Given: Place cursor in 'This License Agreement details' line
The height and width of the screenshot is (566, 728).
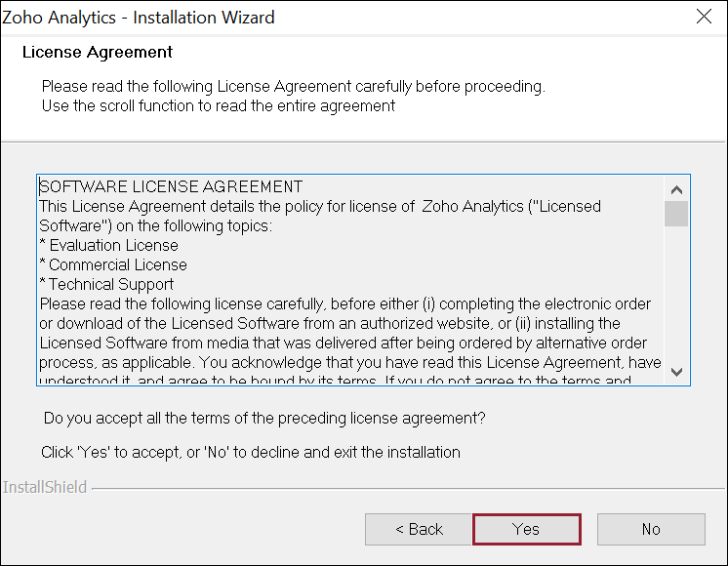Looking at the screenshot, I should 224,206.
